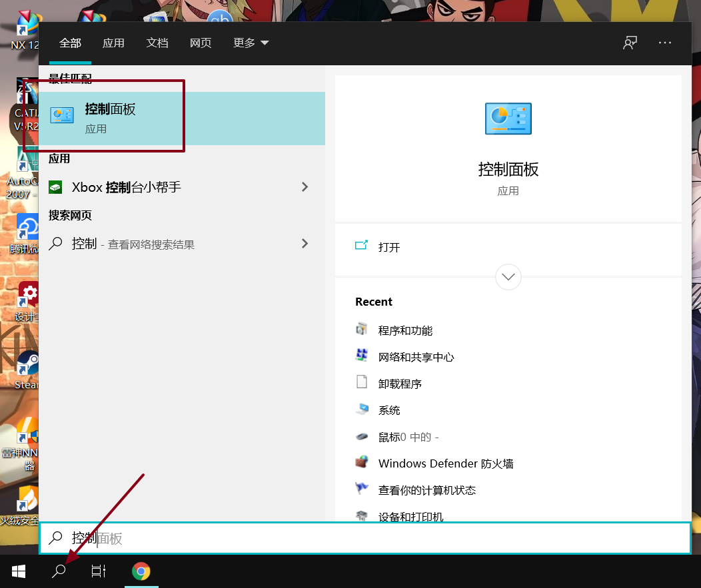Expand Xbox 控制台小帮手 result arrow
The height and width of the screenshot is (588, 701).
305,186
